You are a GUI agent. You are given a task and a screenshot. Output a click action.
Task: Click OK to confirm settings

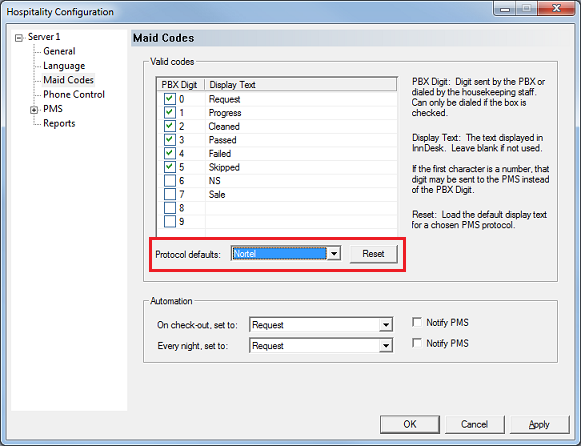click(410, 424)
